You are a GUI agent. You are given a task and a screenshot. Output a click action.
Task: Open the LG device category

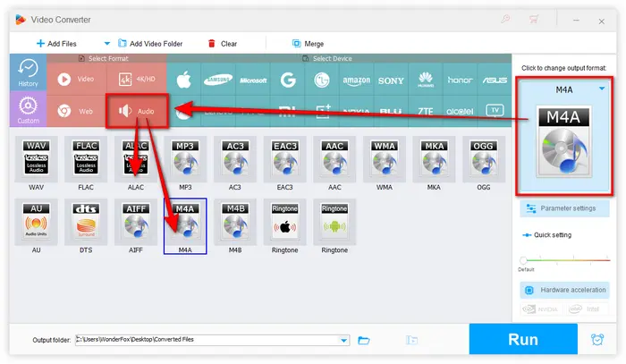pyautogui.click(x=322, y=80)
